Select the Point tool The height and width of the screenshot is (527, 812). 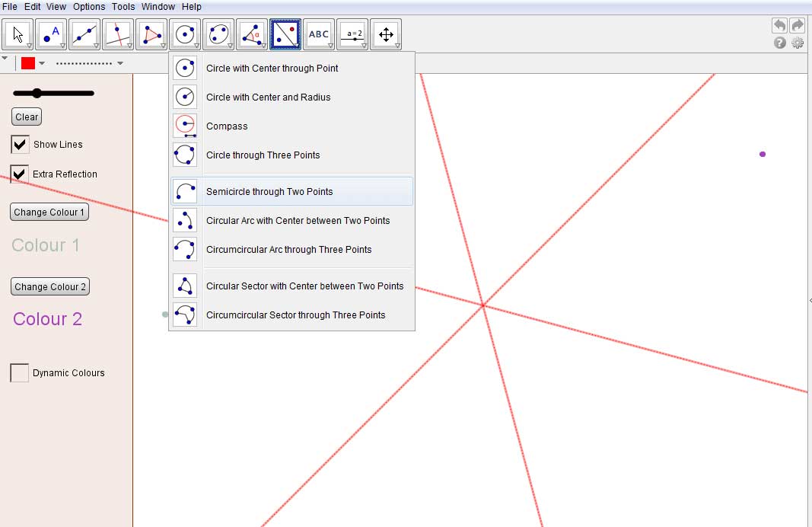[51, 34]
